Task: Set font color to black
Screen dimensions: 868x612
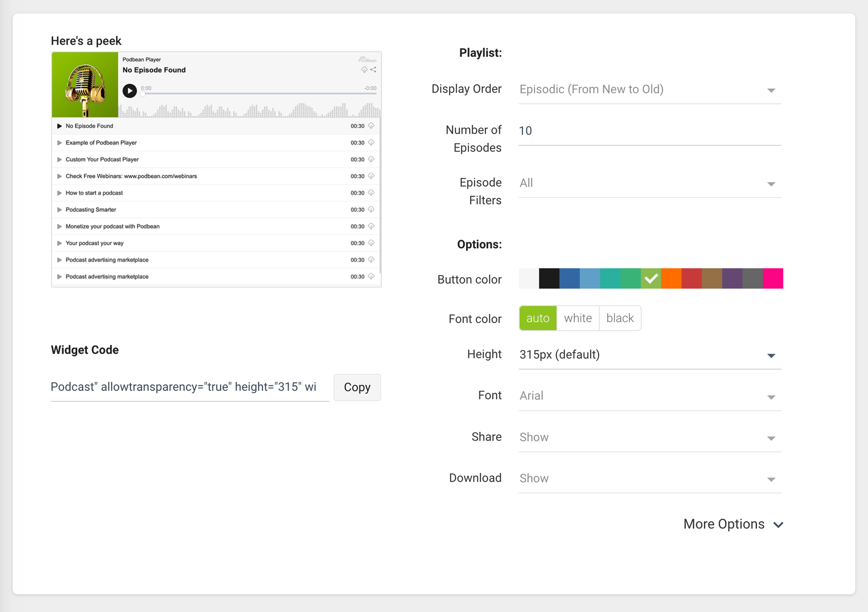Action: [x=620, y=318]
